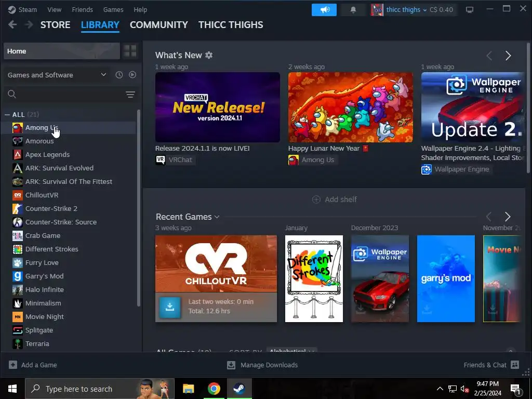Click Add a Game button
The image size is (532, 399).
pos(33,365)
